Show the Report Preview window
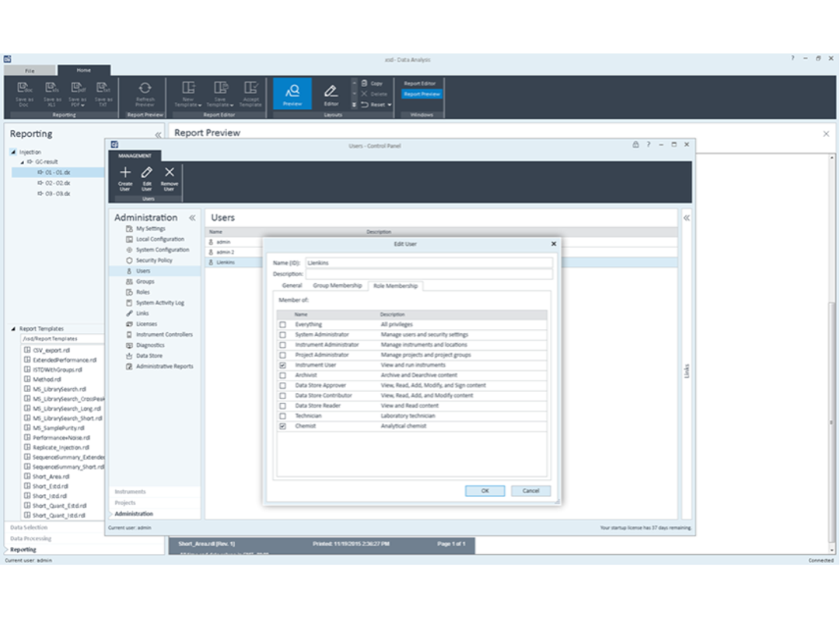The image size is (840, 620). click(x=422, y=94)
